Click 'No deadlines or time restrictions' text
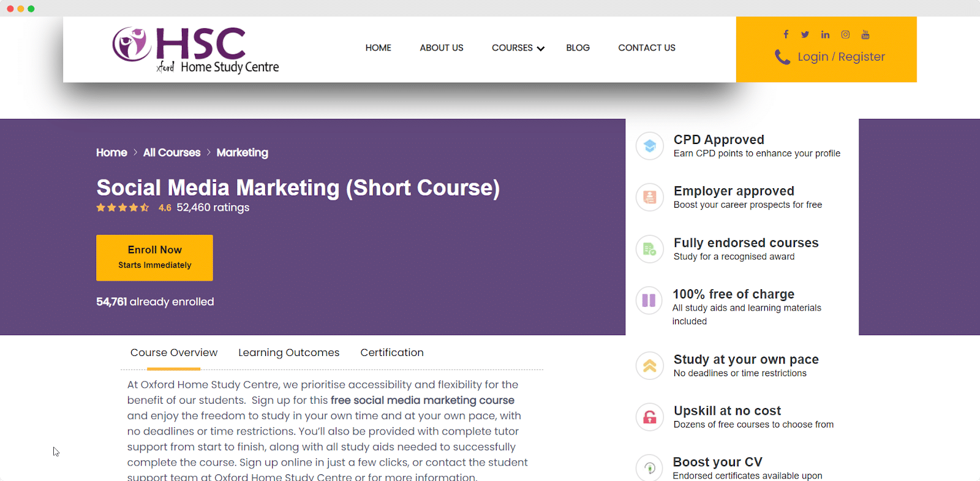Image resolution: width=980 pixels, height=481 pixels. tap(740, 373)
